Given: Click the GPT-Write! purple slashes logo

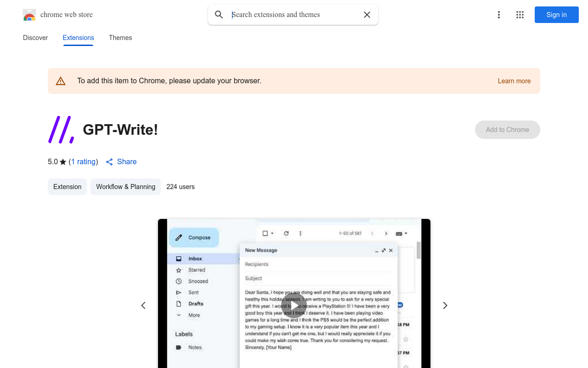Looking at the screenshot, I should (x=61, y=130).
